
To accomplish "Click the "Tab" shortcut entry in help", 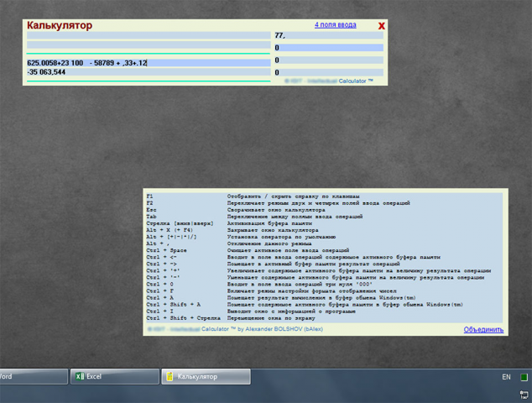I will 151,217.
